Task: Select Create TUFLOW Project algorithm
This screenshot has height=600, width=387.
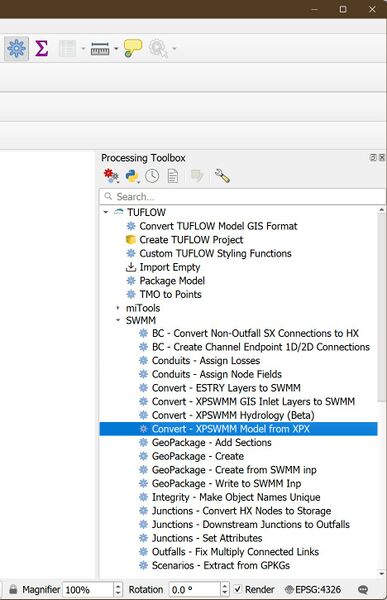Action: pyautogui.click(x=191, y=240)
